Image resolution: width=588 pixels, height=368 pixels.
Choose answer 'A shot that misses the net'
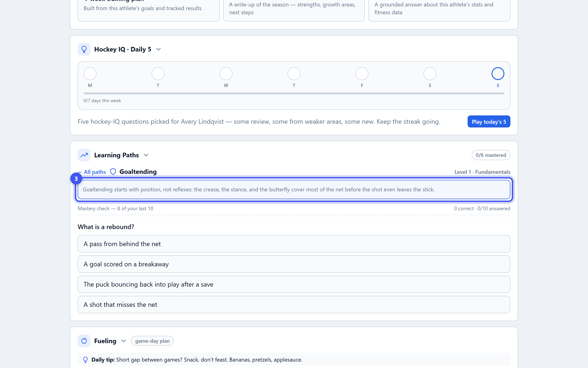click(x=294, y=305)
